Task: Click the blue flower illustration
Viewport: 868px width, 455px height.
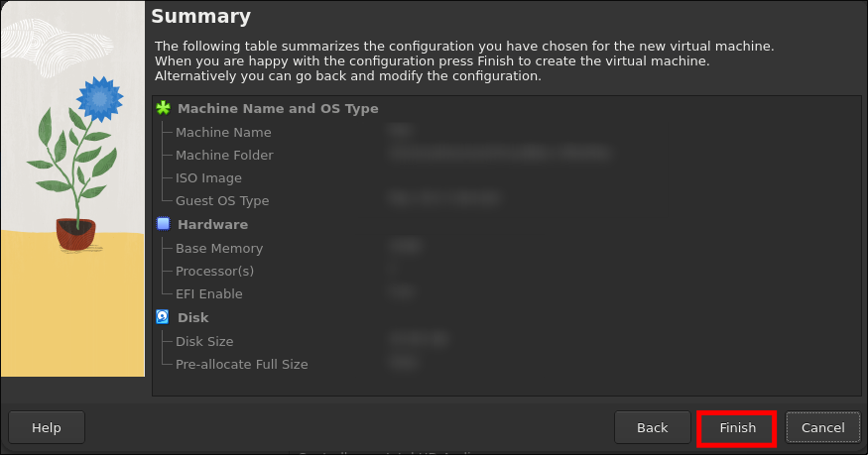Action: click(98, 99)
